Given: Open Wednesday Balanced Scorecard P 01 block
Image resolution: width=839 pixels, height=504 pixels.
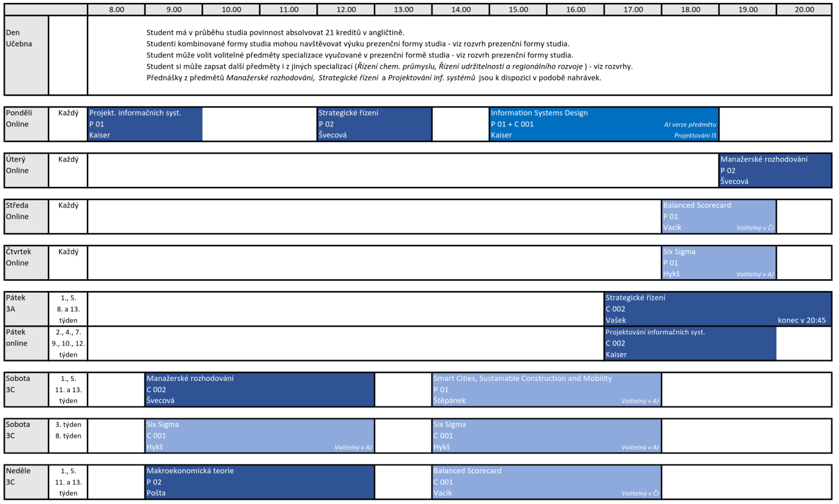Looking at the screenshot, I should [x=719, y=216].
